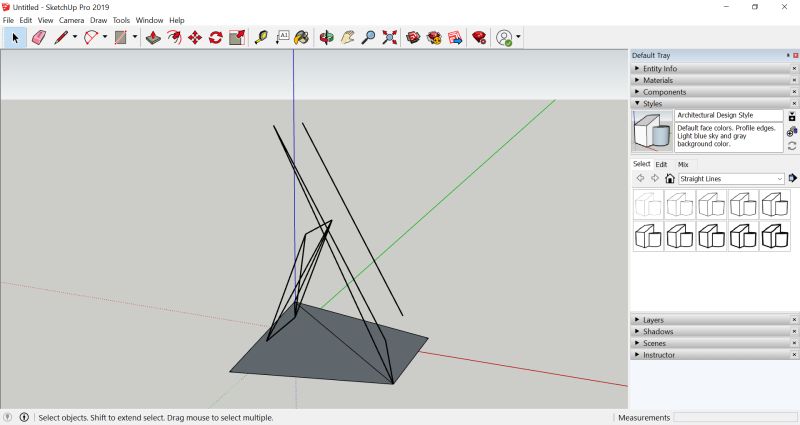
Task: Open the styles Details arrow menu
Action: [x=792, y=178]
